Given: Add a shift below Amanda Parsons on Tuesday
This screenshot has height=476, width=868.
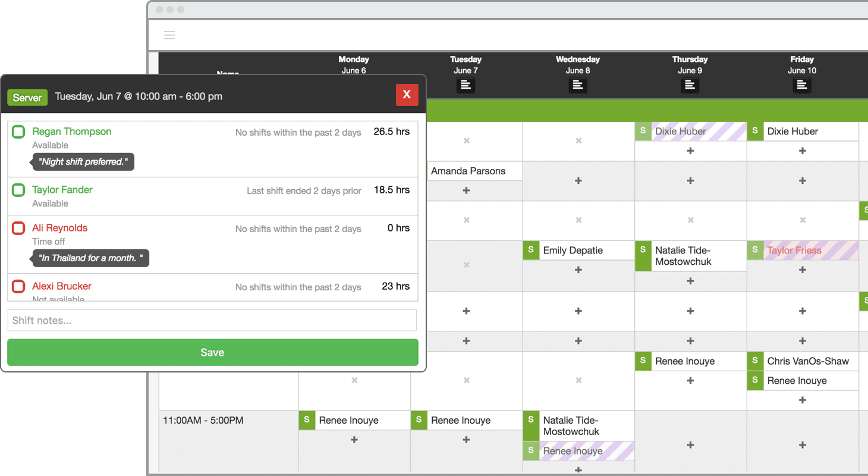Looking at the screenshot, I should click(x=466, y=190).
